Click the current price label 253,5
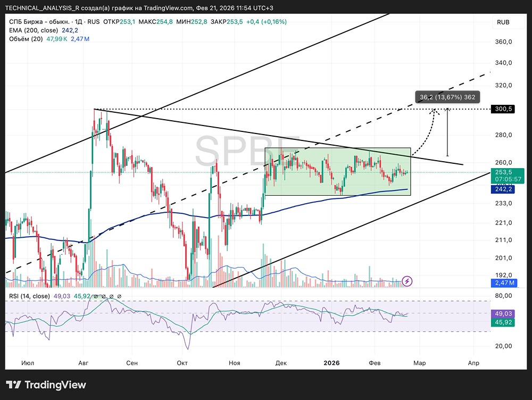532x400 pixels. pyautogui.click(x=507, y=176)
